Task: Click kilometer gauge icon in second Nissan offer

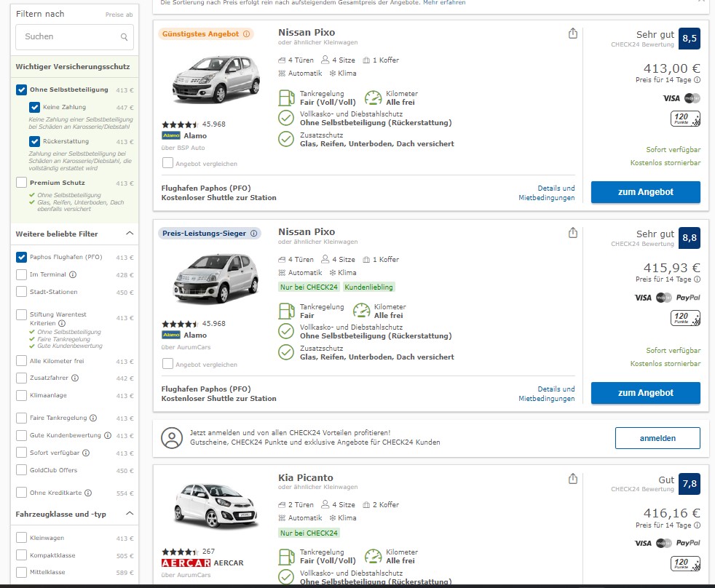Action: coord(362,311)
